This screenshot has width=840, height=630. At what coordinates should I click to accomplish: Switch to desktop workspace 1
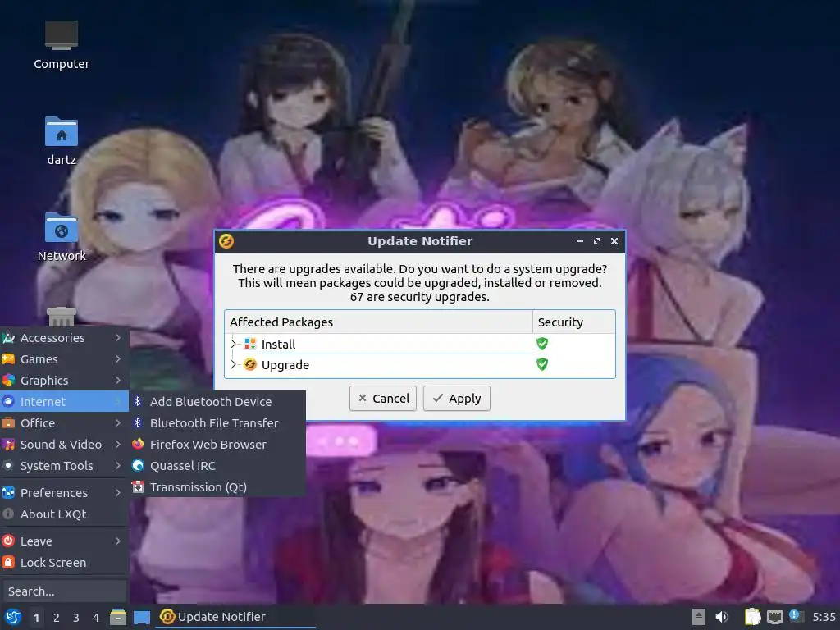click(36, 618)
